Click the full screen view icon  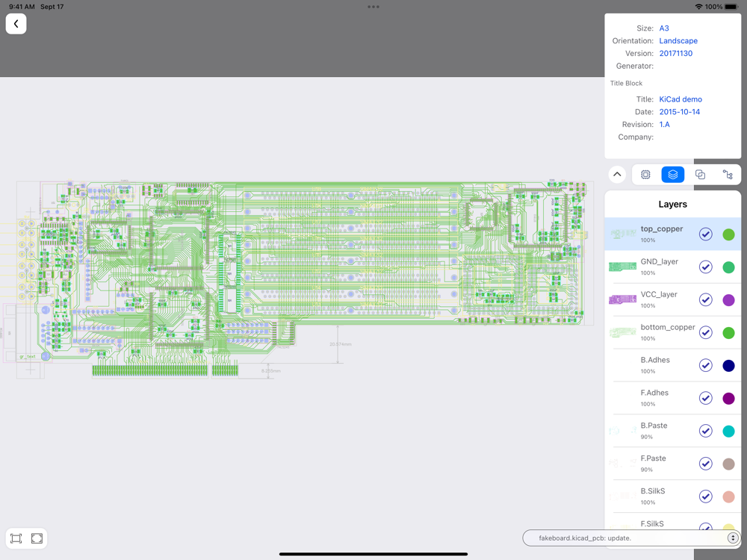(37, 538)
